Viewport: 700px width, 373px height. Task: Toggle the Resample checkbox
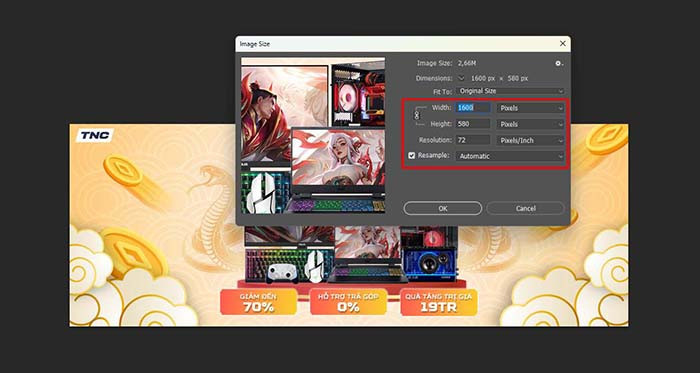tap(412, 156)
